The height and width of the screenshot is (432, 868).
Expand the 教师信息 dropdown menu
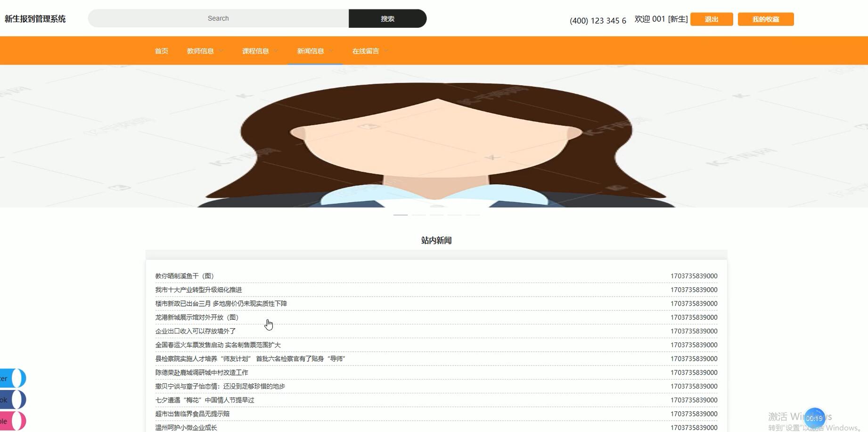click(204, 50)
